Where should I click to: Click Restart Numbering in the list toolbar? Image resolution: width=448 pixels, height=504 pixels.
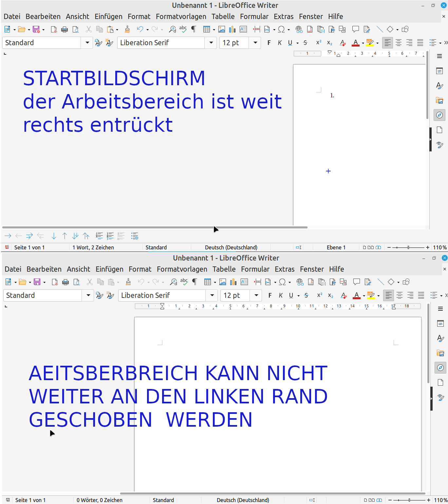110,236
